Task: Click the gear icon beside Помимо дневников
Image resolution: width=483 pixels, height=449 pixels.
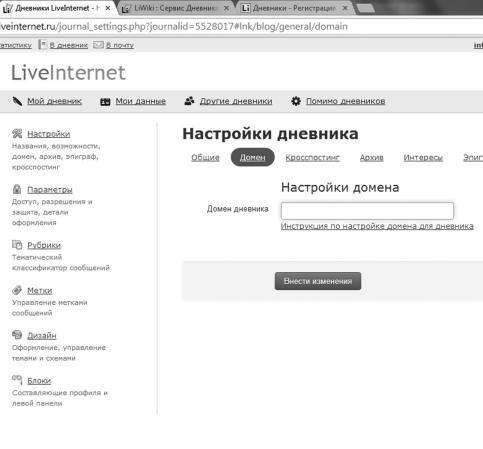Action: click(x=296, y=101)
